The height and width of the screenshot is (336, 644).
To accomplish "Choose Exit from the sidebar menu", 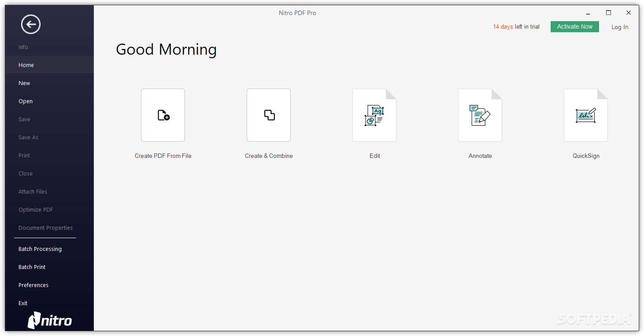I will tap(49, 303).
